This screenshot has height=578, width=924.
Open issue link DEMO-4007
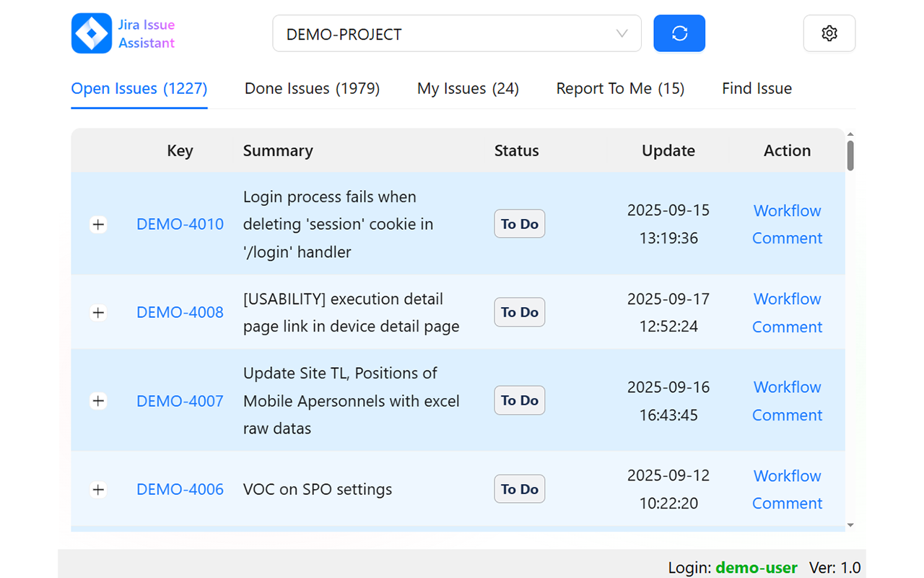180,401
